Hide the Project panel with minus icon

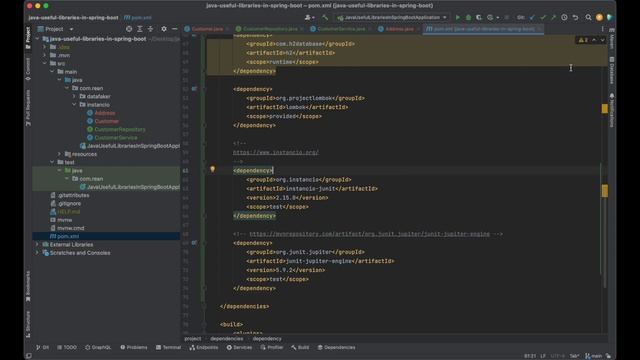pyautogui.click(x=175, y=29)
